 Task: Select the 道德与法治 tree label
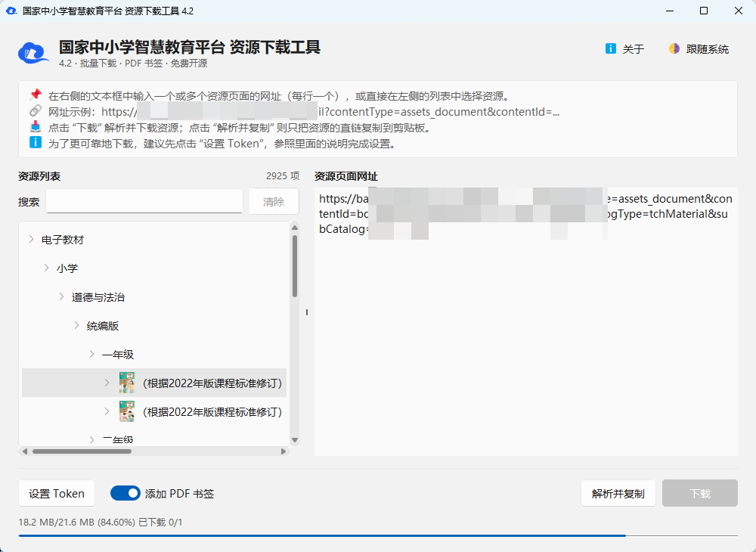click(x=98, y=297)
